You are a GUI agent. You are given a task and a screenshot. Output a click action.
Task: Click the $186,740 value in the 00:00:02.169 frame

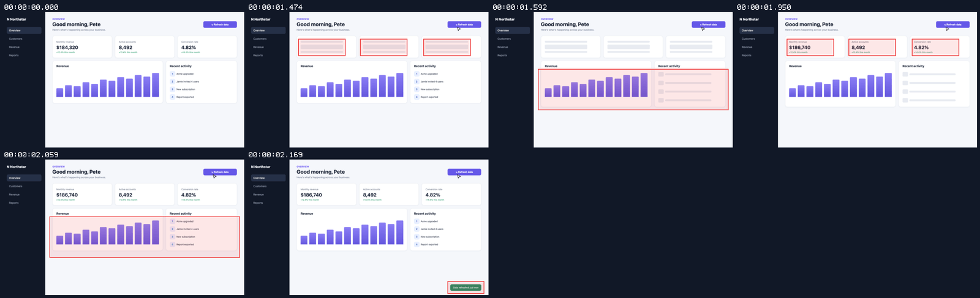(x=311, y=195)
